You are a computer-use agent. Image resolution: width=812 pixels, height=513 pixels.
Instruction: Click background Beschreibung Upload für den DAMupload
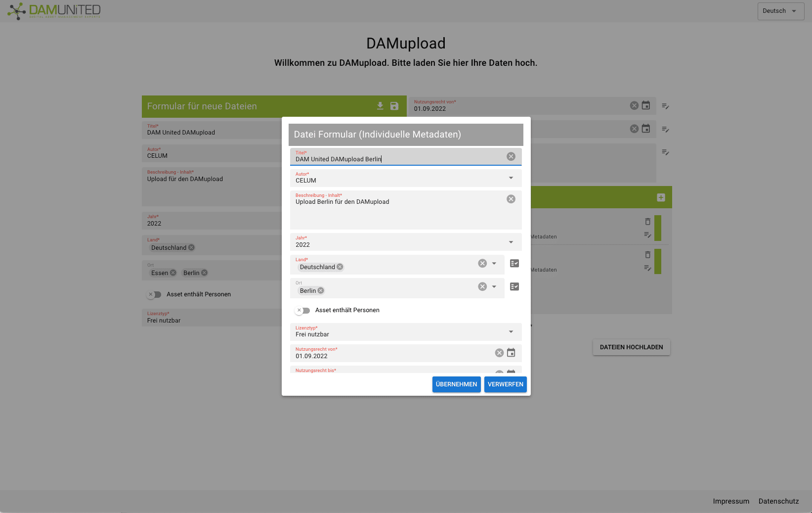click(x=212, y=187)
